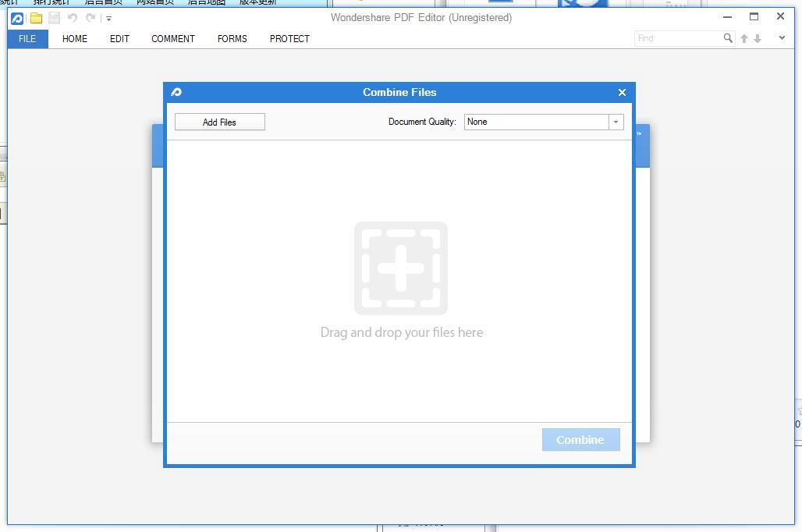Switch to the COMMENT tab
The height and width of the screenshot is (532, 802).
pos(173,39)
